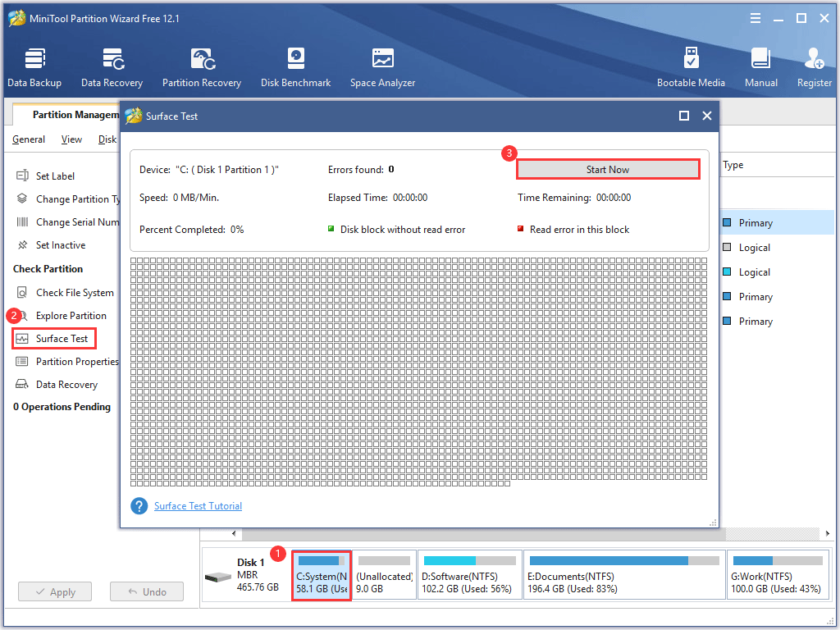Select the Unallocated 9.0 GB block
The image size is (840, 630).
point(384,575)
